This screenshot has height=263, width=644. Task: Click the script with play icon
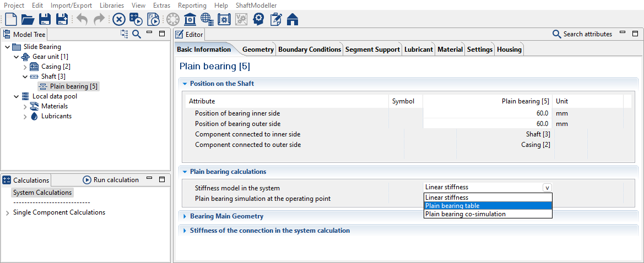pos(153,19)
